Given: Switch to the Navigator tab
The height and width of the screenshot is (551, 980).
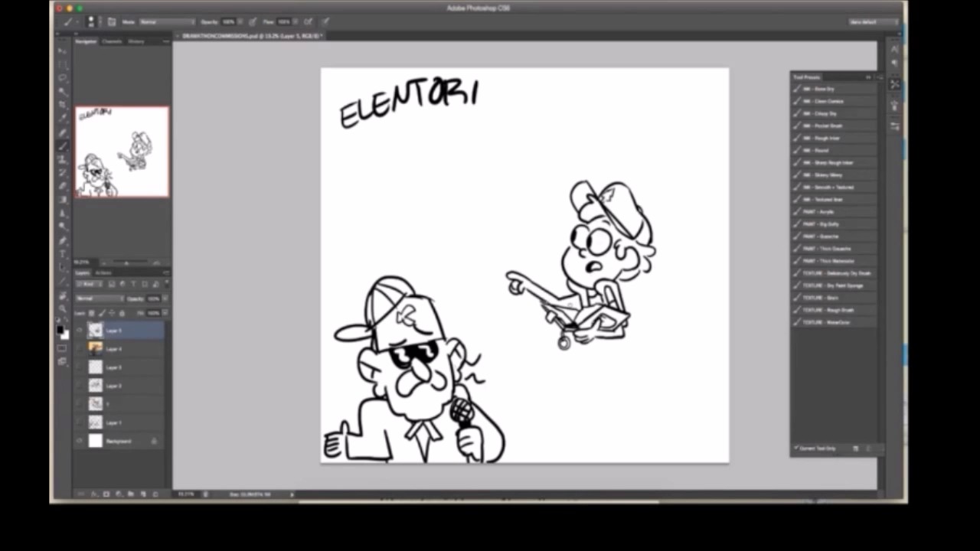Looking at the screenshot, I should pyautogui.click(x=86, y=41).
